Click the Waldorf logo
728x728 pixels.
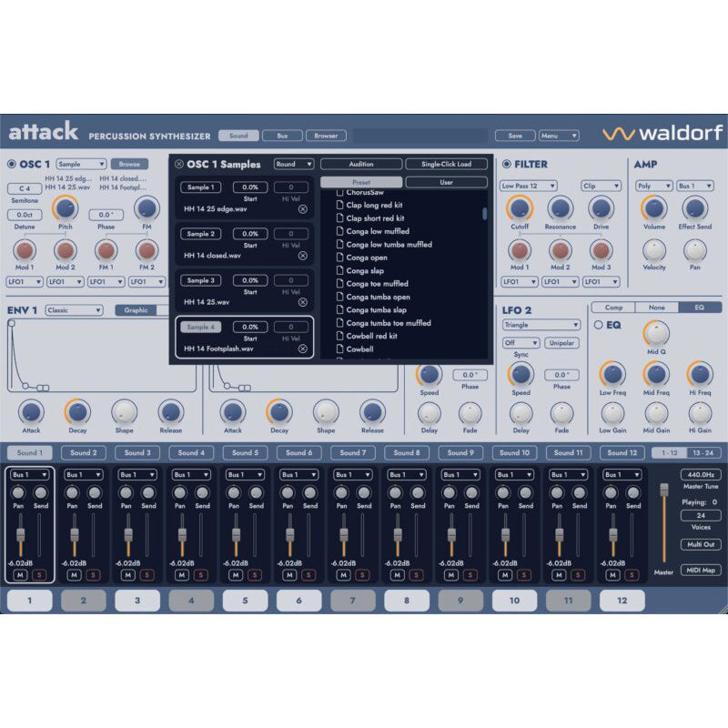664,132
